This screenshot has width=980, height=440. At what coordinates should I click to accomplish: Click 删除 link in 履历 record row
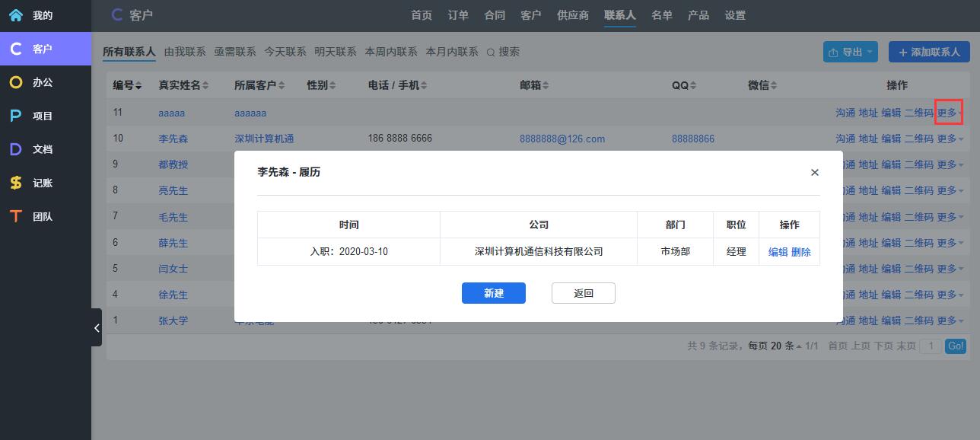(801, 252)
